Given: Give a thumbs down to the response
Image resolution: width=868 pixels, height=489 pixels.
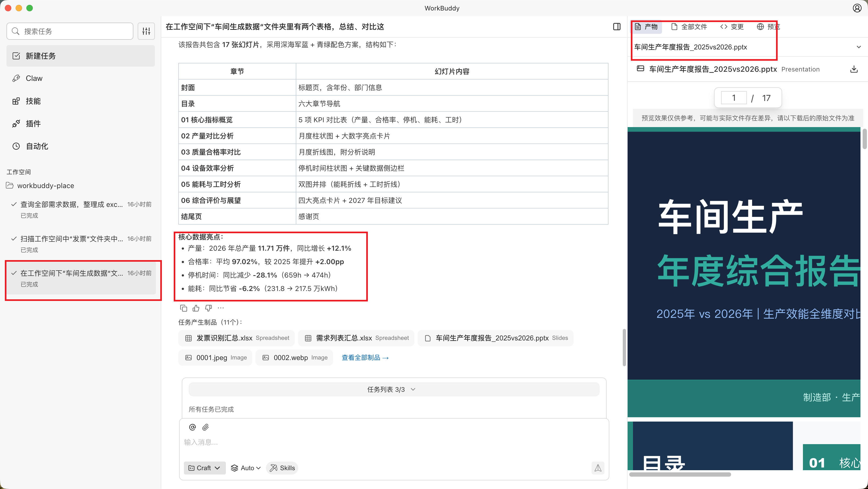Looking at the screenshot, I should [x=208, y=308].
